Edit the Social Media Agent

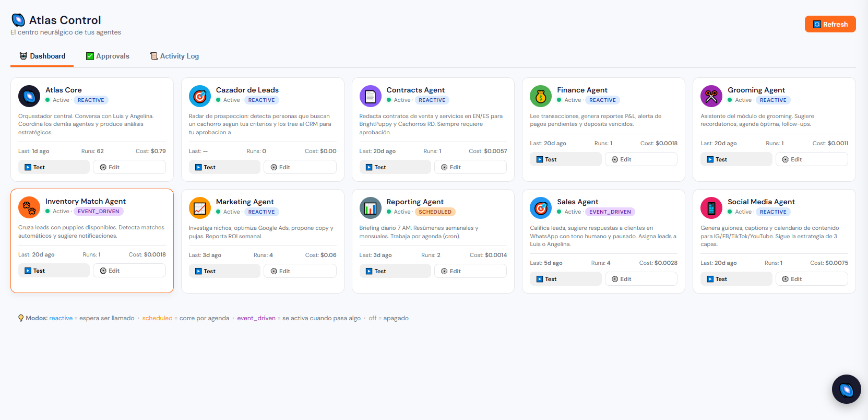point(812,279)
